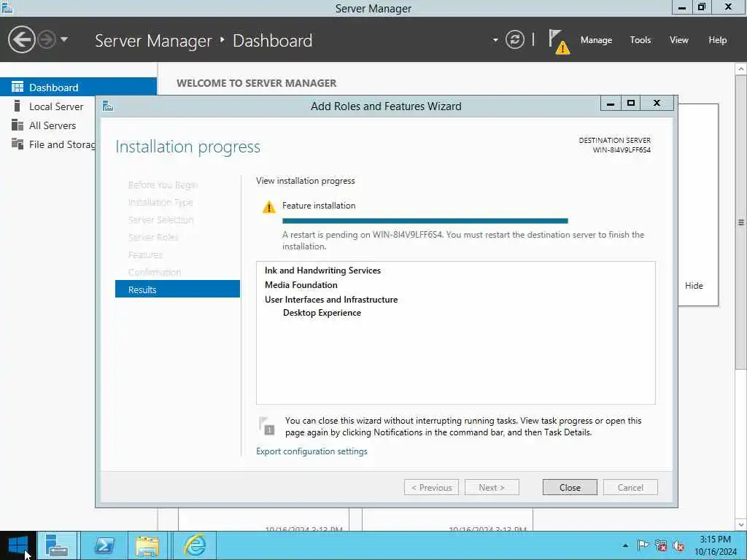Refresh Server Manager with the refresh icon
Viewport: 747px width, 560px height.
pyautogui.click(x=514, y=39)
